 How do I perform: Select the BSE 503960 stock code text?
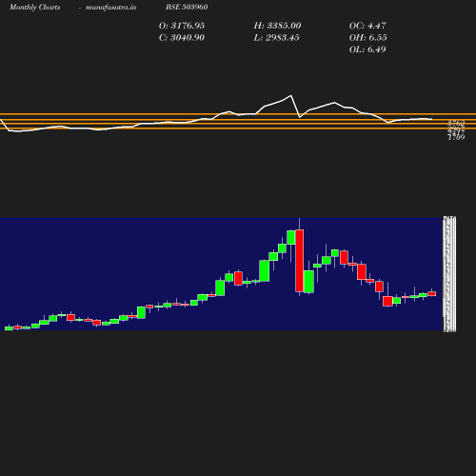pos(187,7)
